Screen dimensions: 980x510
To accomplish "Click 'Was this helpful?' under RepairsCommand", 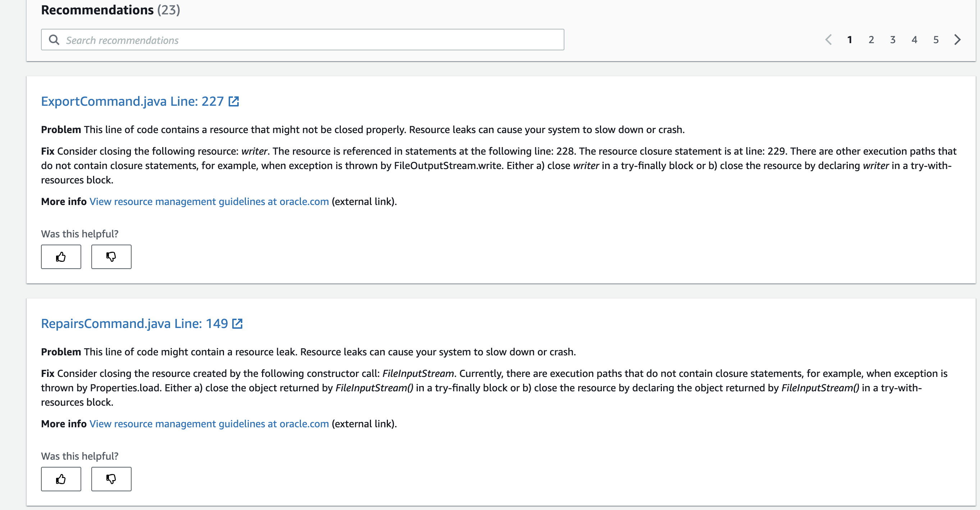I will click(80, 456).
